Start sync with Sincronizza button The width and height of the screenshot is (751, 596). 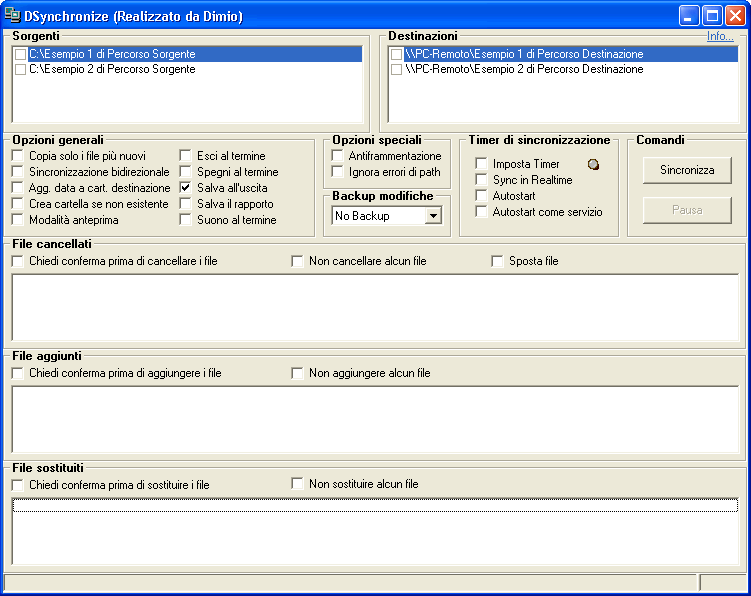pos(687,170)
